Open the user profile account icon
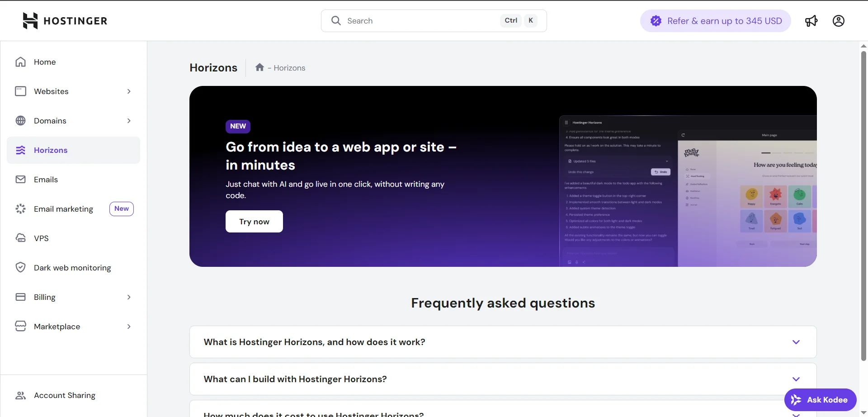The width and height of the screenshot is (868, 417). (x=838, y=21)
